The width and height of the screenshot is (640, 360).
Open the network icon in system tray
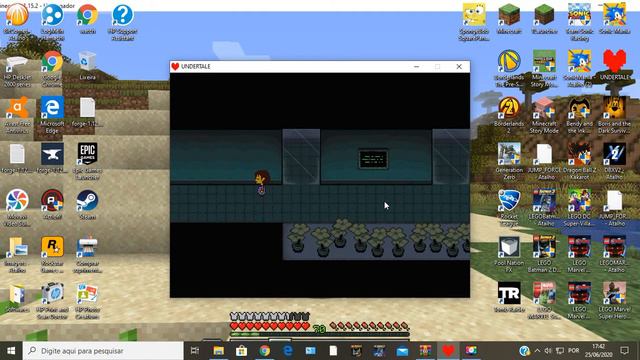(560, 351)
